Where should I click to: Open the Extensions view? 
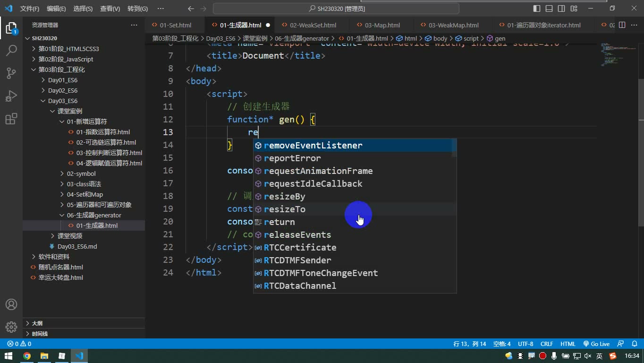pyautogui.click(x=11, y=119)
